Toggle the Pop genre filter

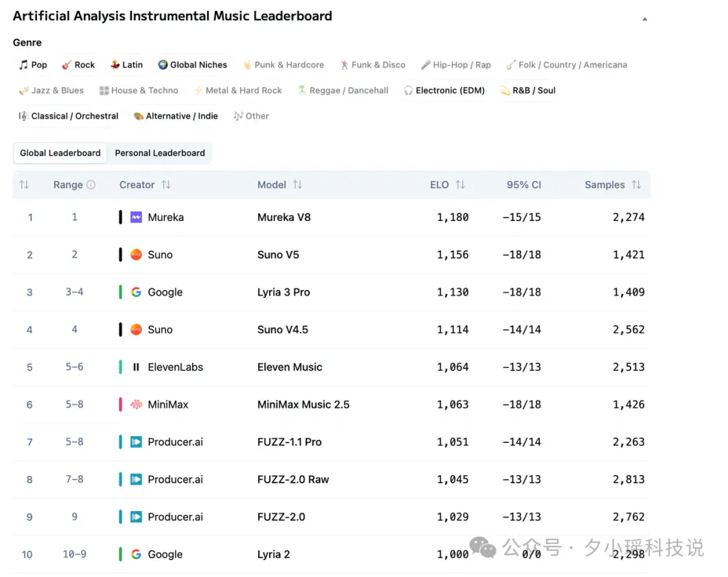(33, 65)
